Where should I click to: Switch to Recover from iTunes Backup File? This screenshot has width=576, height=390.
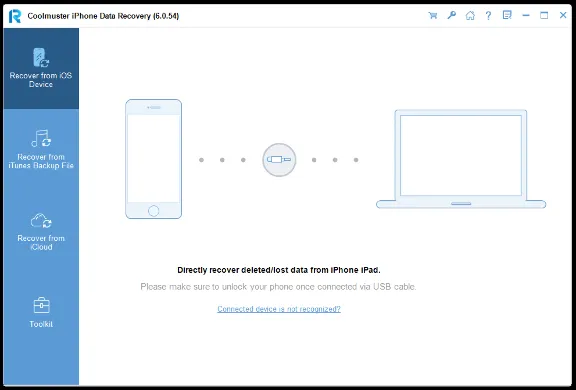[x=41, y=149]
